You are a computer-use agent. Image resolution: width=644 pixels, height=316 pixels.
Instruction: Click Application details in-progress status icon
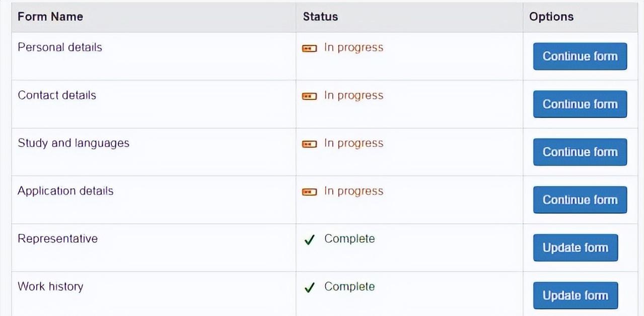coord(309,192)
